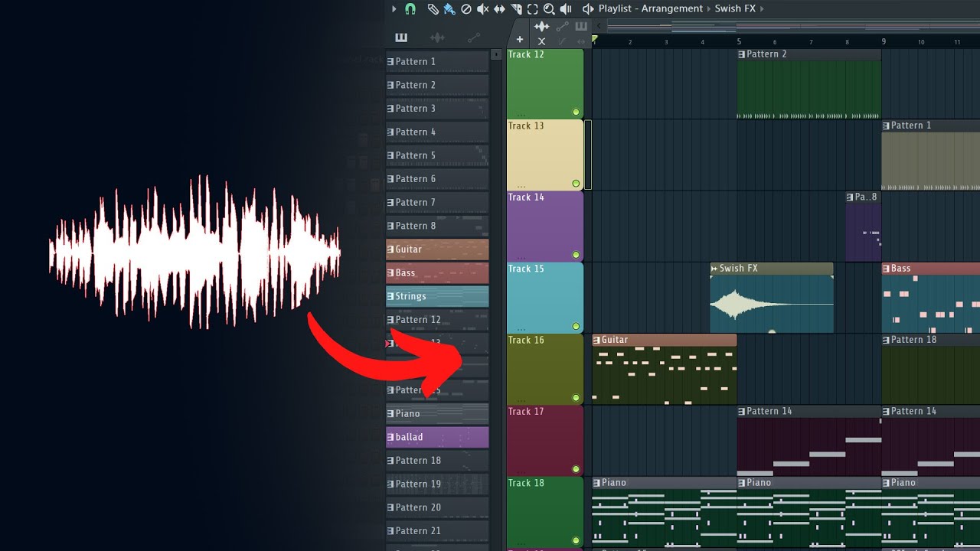Select the Pa..8 clip on Track 14
This screenshot has width=980, height=551.
pyautogui.click(x=864, y=227)
